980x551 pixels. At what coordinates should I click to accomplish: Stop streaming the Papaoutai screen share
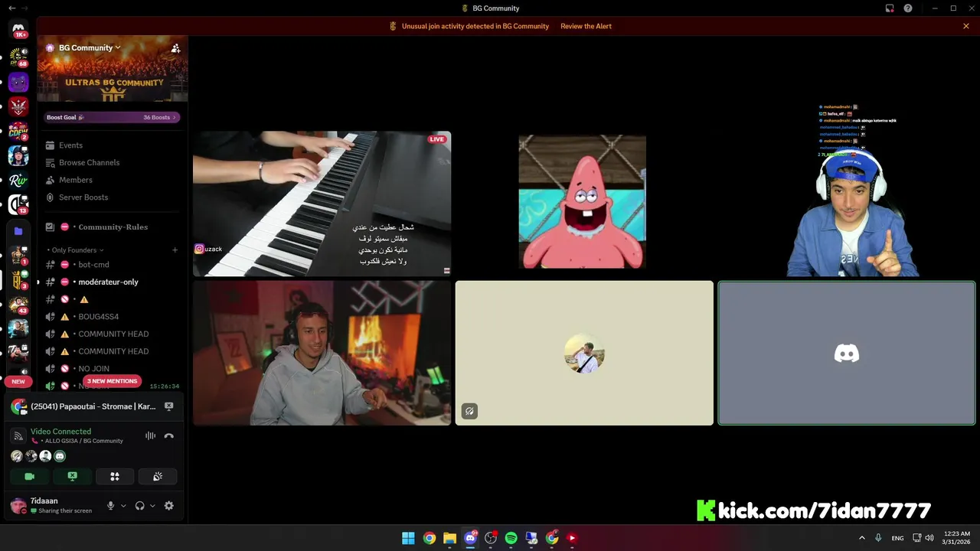click(x=169, y=406)
